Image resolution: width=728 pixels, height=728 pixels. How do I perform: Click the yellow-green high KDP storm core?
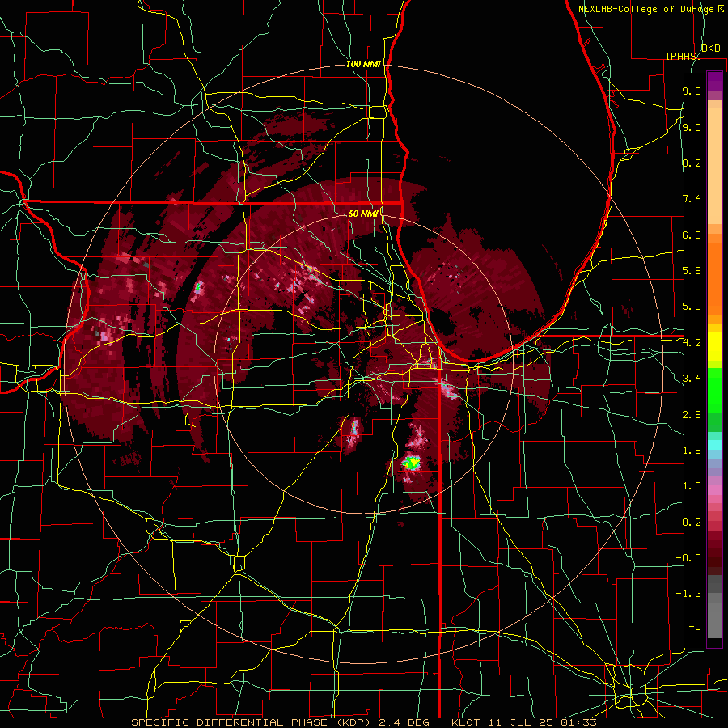[412, 463]
